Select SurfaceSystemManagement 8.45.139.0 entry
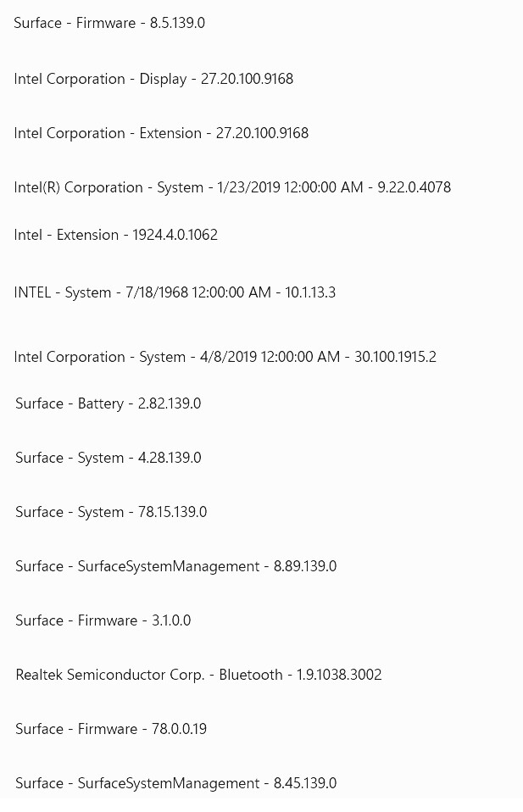Viewport: 523px width, 812px height. [x=176, y=783]
